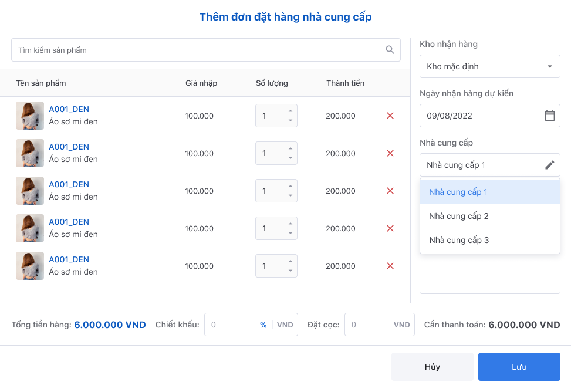Image resolution: width=571 pixels, height=392 pixels.
Task: Choose Nhà cung cấp 3 option
Action: (459, 240)
